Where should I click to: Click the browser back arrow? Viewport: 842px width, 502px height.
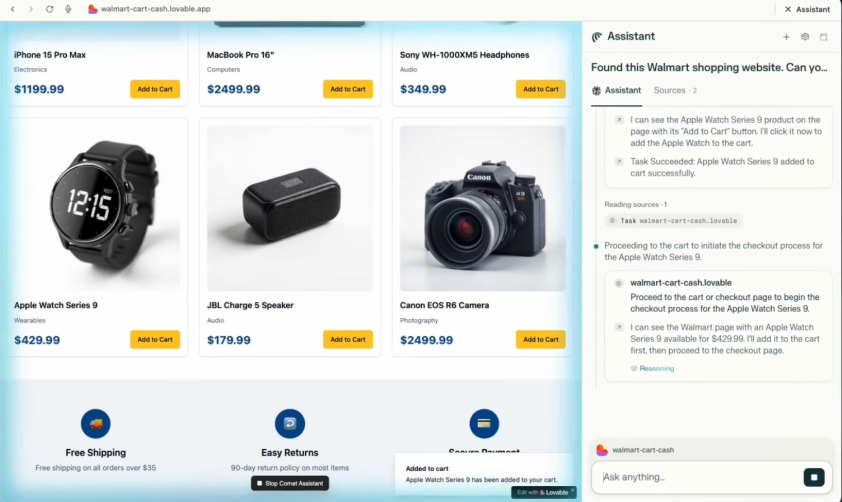pos(13,9)
